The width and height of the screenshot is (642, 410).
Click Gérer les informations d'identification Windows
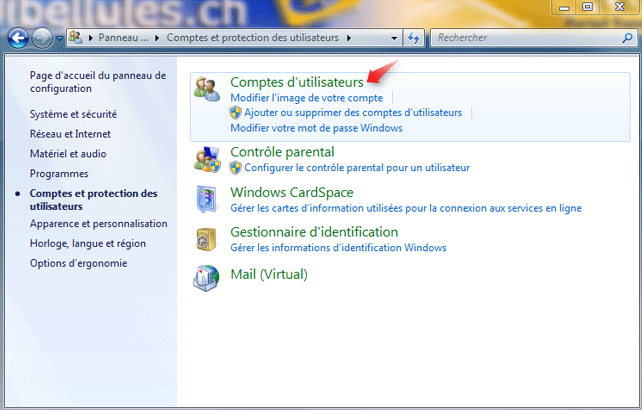coord(338,248)
